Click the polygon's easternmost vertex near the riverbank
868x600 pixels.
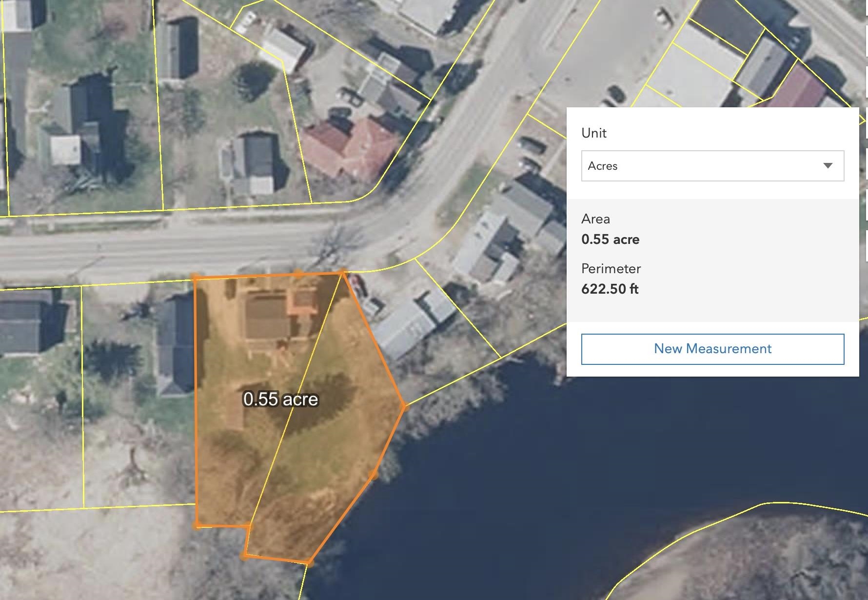coord(404,406)
